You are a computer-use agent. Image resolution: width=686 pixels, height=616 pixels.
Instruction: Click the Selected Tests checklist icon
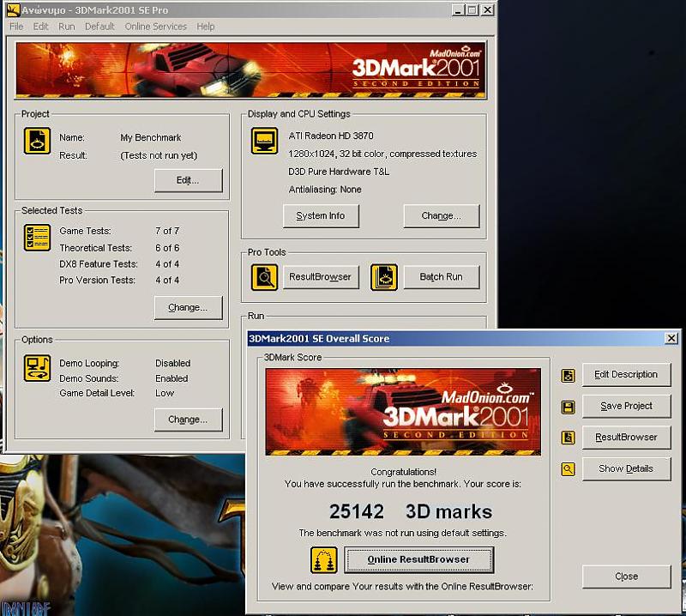tap(37, 238)
